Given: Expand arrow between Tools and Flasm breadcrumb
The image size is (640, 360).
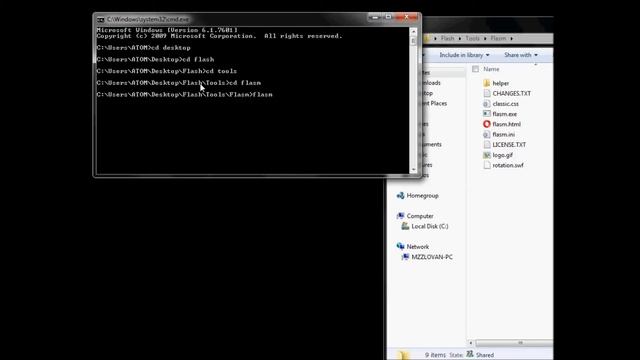Looking at the screenshot, I should 485,38.
